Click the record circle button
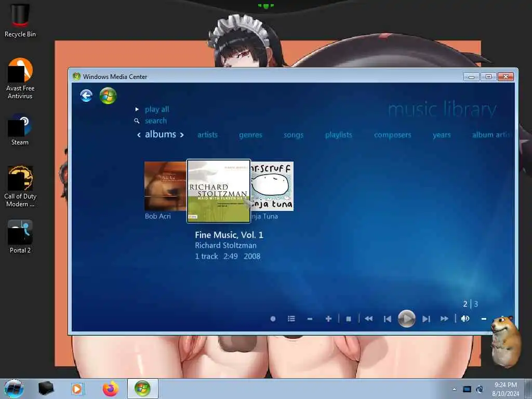 point(273,318)
